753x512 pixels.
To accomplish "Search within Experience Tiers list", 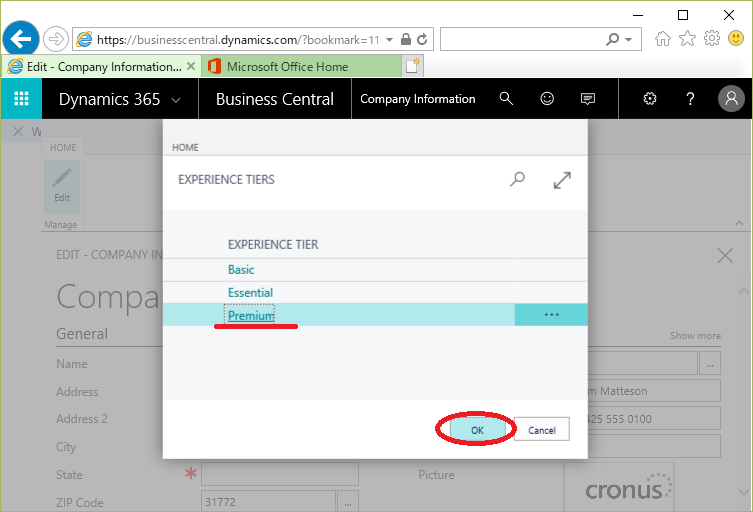I will (x=517, y=180).
